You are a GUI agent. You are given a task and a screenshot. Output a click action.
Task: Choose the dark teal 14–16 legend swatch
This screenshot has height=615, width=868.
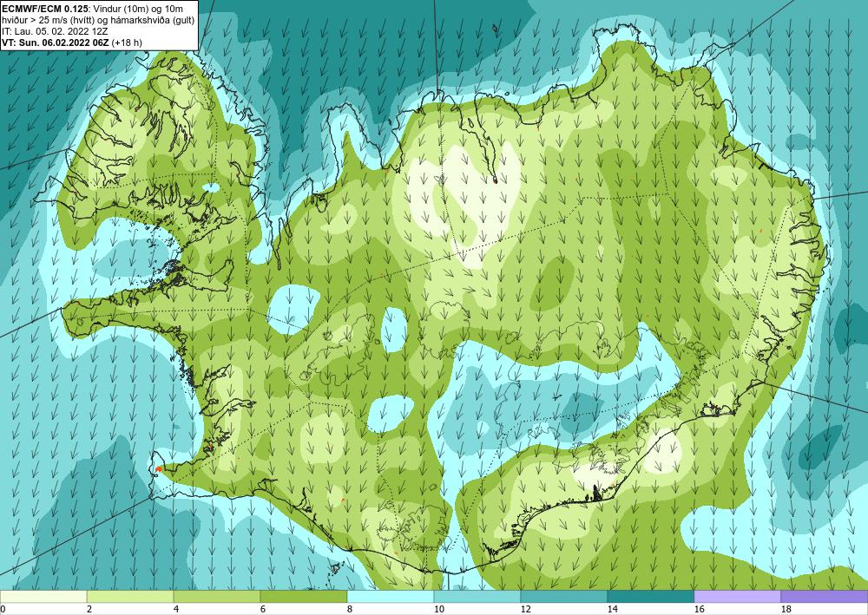(x=651, y=596)
